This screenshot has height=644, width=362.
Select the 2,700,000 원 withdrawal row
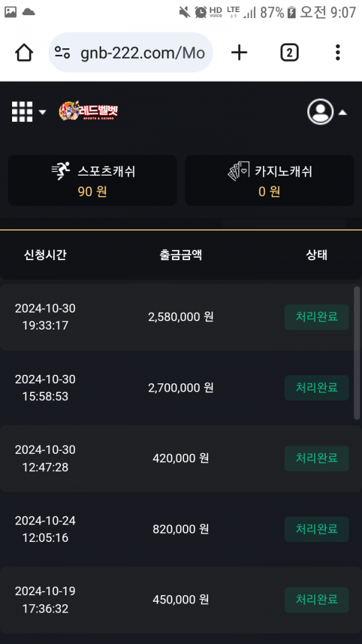pyautogui.click(x=180, y=387)
